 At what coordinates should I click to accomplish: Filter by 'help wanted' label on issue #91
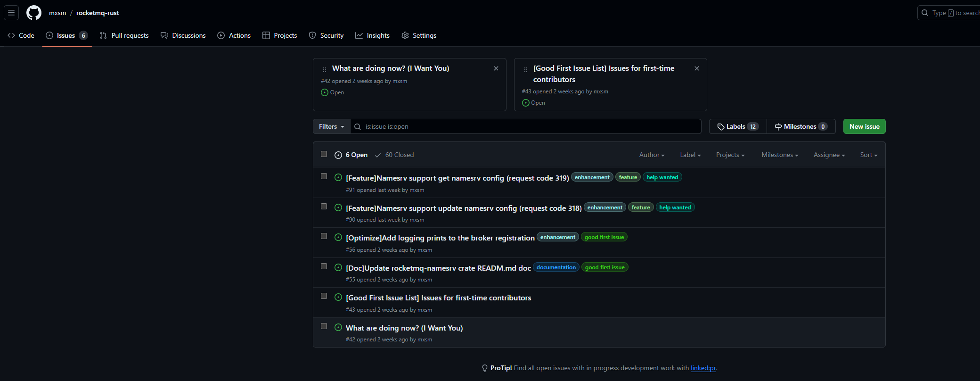click(662, 177)
